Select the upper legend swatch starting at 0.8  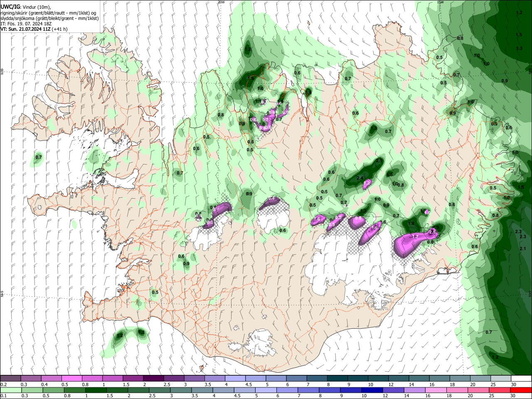tap(92, 378)
